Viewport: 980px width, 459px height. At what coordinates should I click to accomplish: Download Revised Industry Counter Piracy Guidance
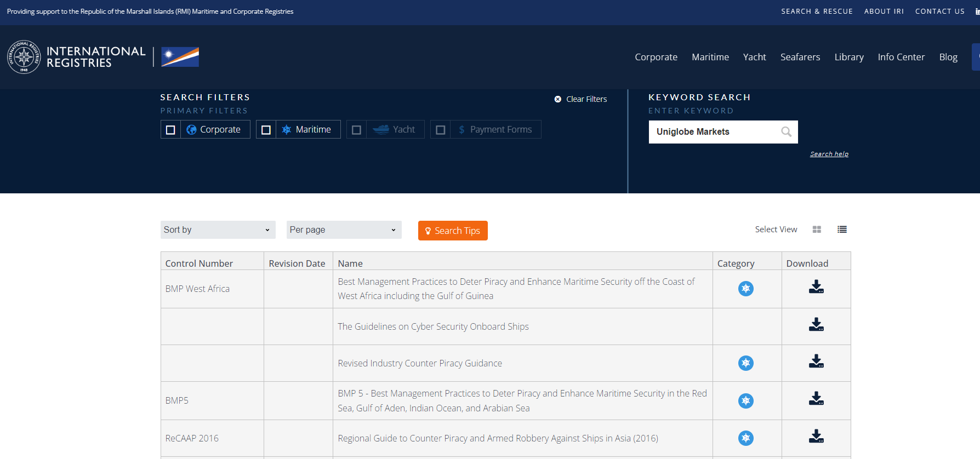816,362
